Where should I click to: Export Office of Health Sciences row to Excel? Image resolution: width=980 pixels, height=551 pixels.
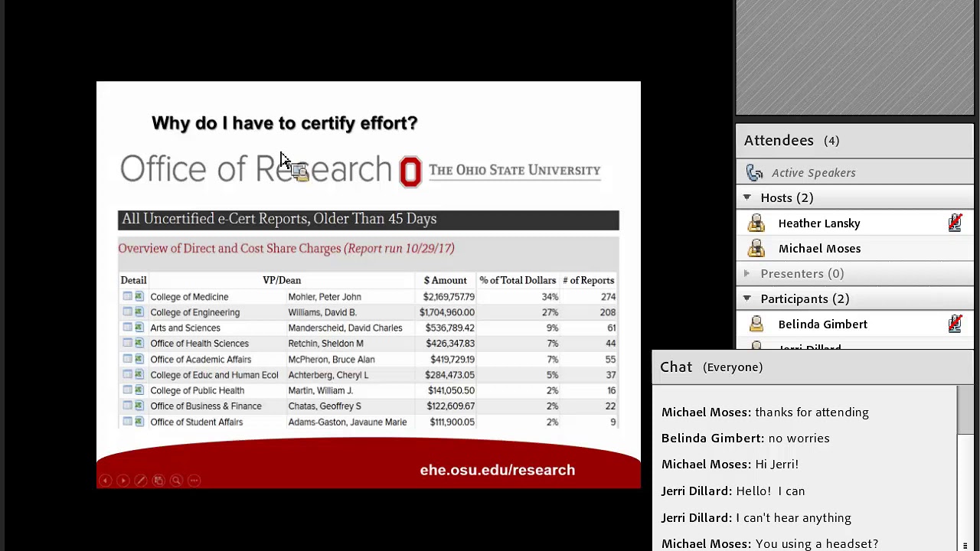(x=139, y=343)
